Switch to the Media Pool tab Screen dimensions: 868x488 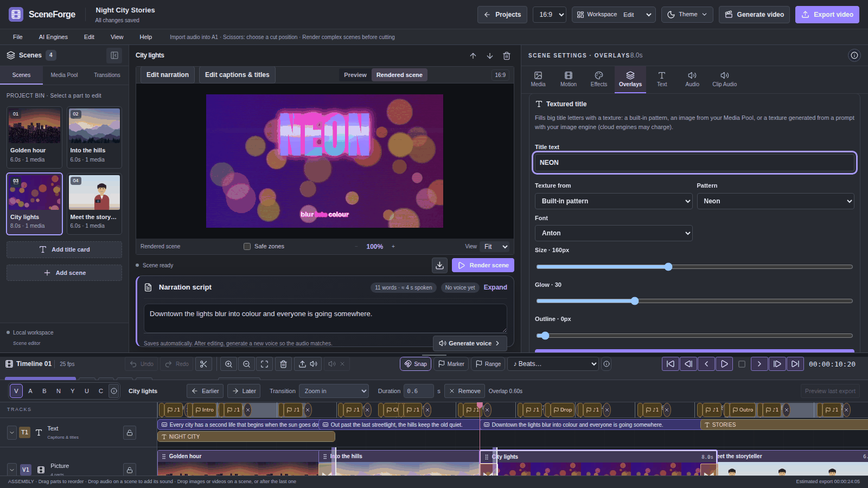tap(64, 75)
